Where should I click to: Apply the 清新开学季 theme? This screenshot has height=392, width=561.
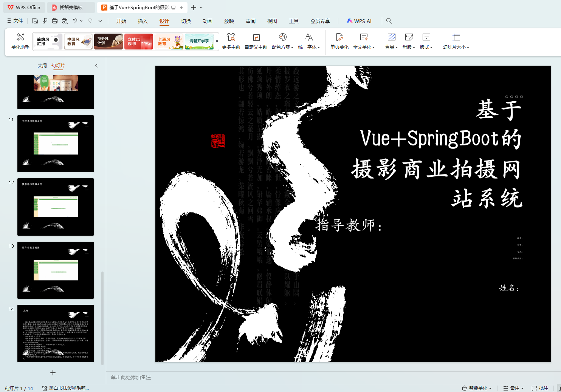click(x=199, y=42)
